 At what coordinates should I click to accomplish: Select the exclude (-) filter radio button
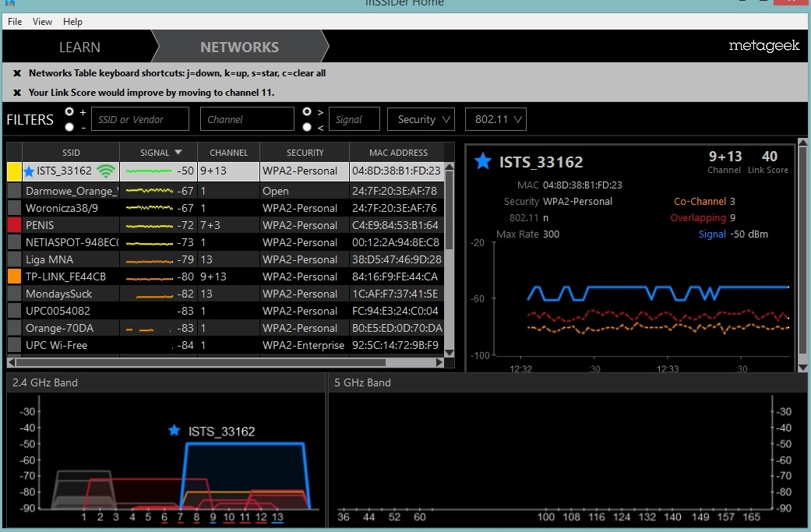69,127
